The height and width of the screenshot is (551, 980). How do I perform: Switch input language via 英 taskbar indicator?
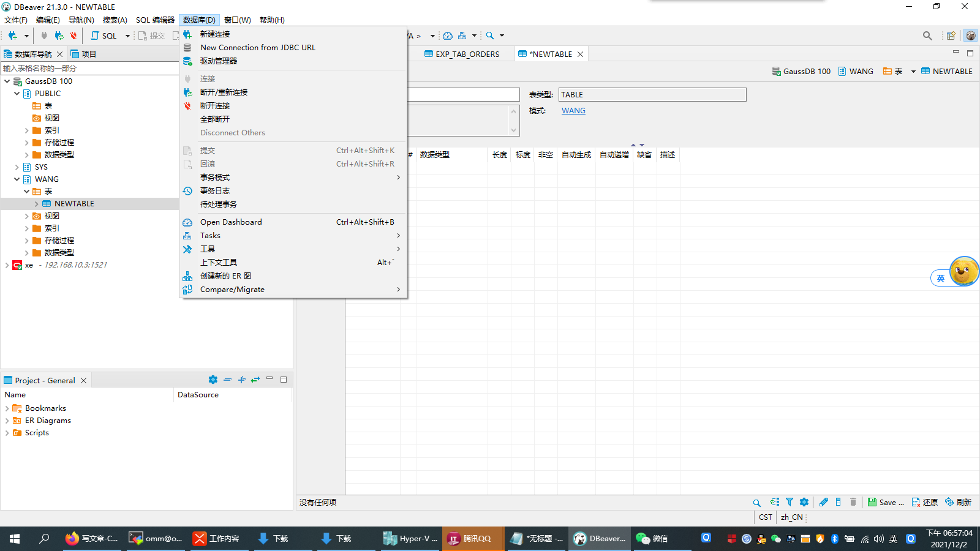tap(893, 539)
